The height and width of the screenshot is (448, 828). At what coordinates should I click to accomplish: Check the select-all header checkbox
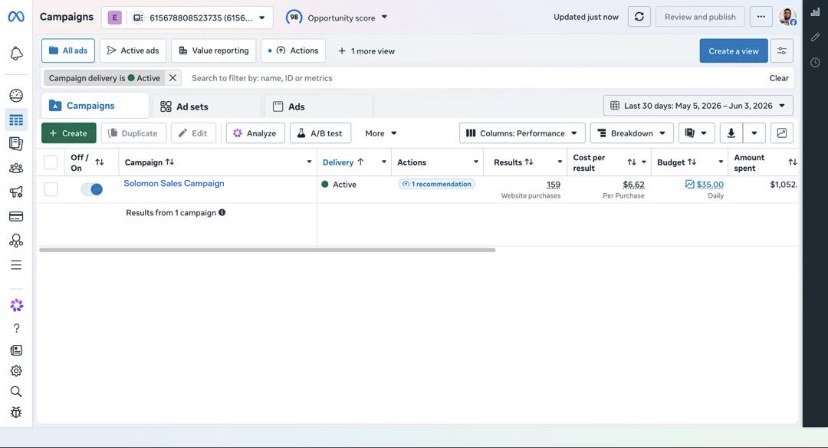point(51,162)
